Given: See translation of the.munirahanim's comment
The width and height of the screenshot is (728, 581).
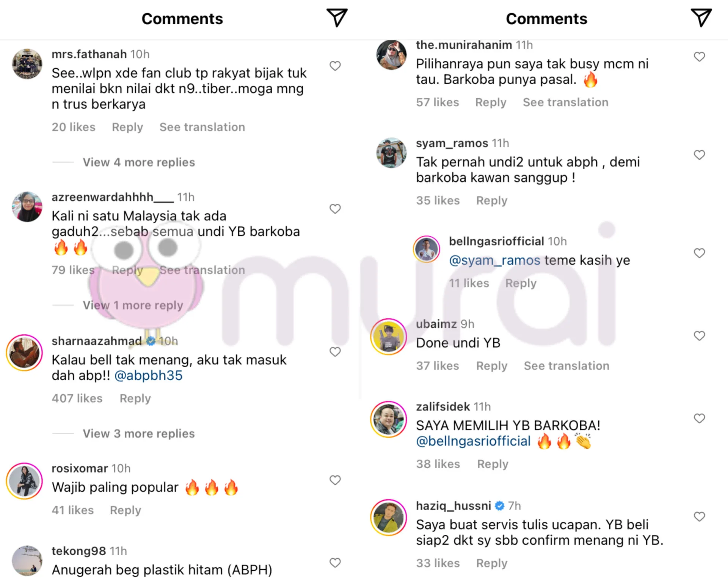Looking at the screenshot, I should click(x=566, y=102).
